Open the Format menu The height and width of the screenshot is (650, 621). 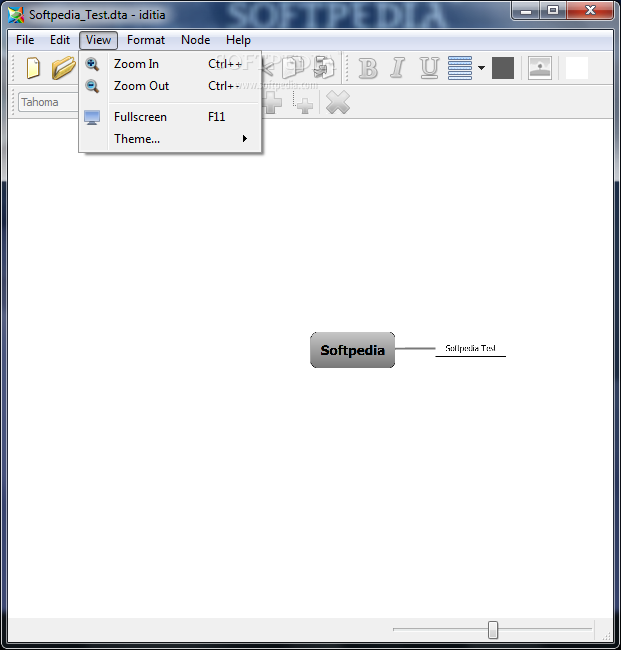coord(146,40)
